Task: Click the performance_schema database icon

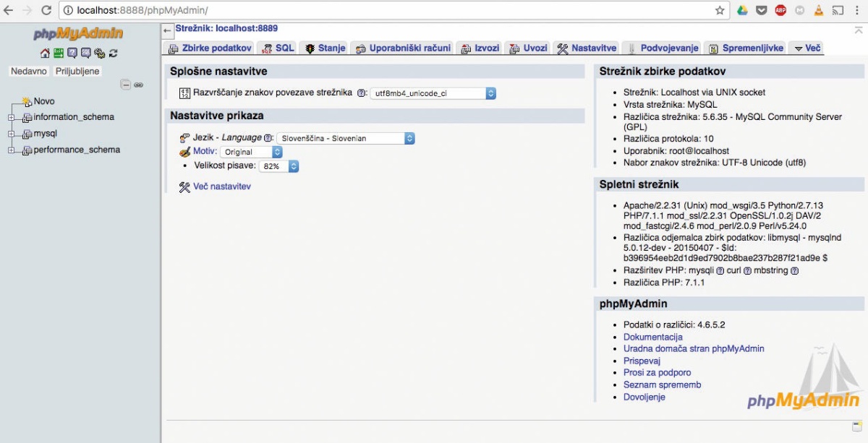Action: tap(27, 150)
